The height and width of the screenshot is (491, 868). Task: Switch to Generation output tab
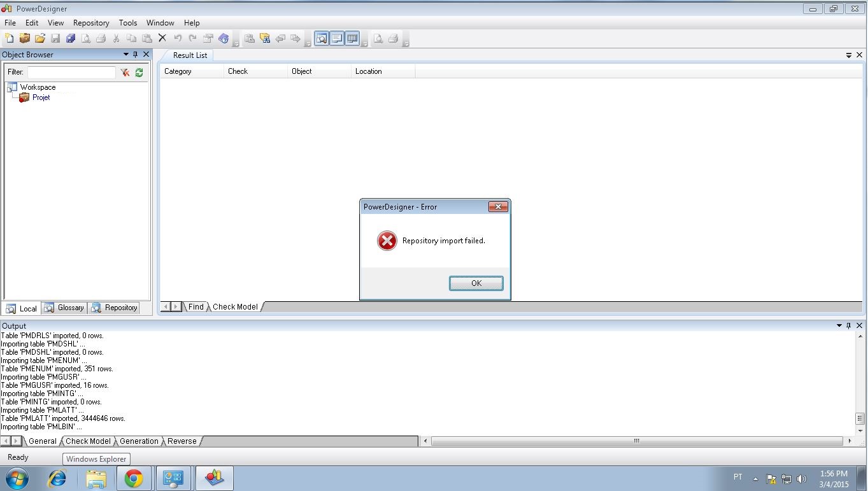click(139, 441)
